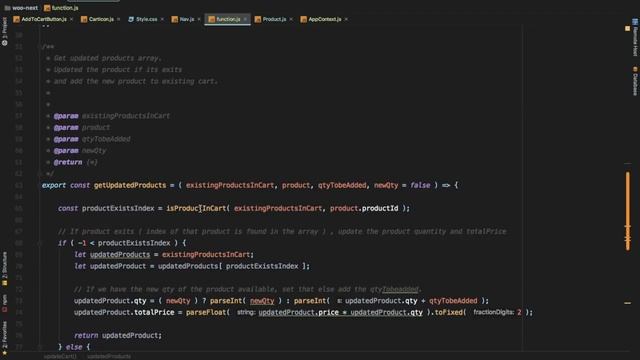Close the AppContext.js tab
Image resolution: width=640 pixels, height=360 pixels.
point(346,19)
